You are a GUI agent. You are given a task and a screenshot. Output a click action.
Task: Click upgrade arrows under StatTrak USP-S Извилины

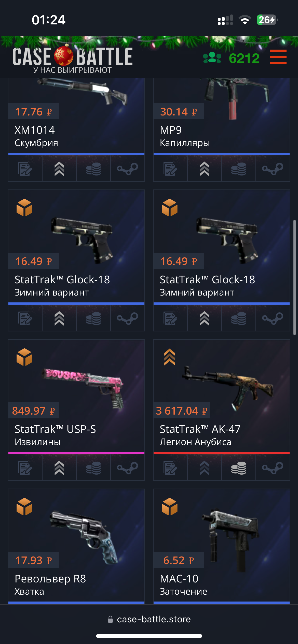pos(59,468)
